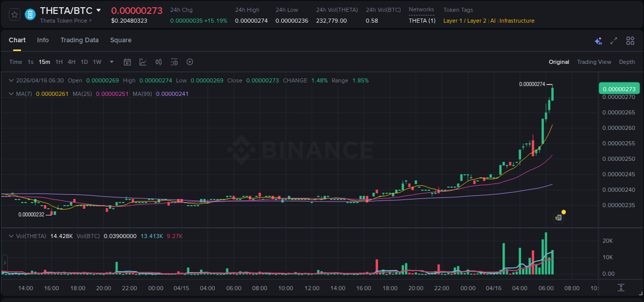This screenshot has width=644, height=302.
Task: Open the THETA/BTC pair selector dropdown arrow
Action: [x=98, y=10]
